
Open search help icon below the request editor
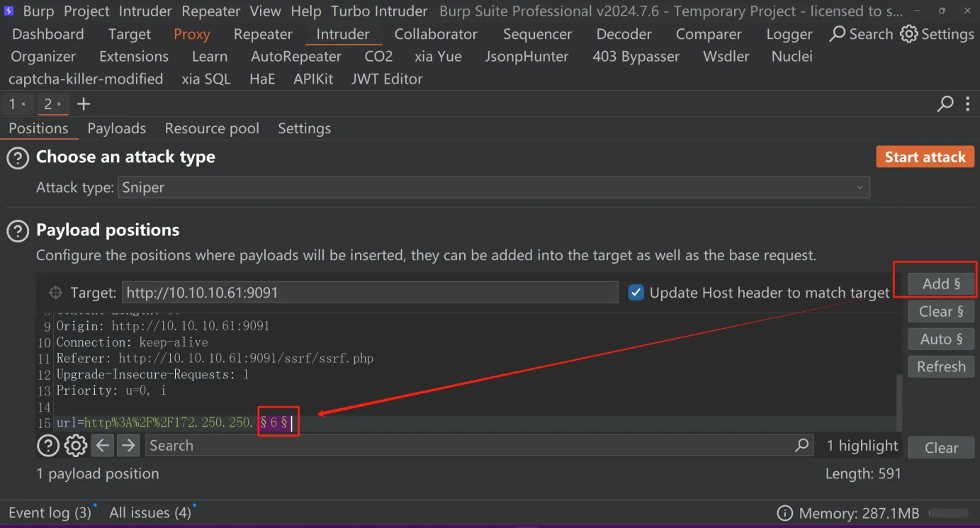tap(48, 446)
